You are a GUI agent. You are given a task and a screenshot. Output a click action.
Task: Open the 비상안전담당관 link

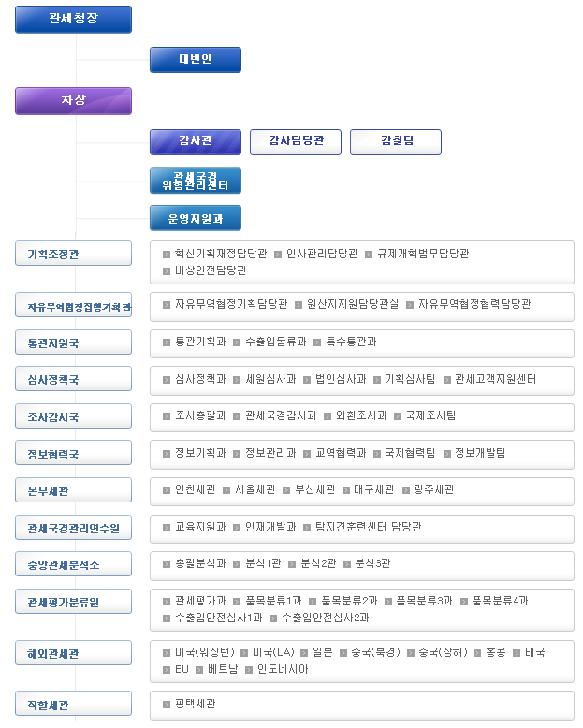tap(211, 270)
